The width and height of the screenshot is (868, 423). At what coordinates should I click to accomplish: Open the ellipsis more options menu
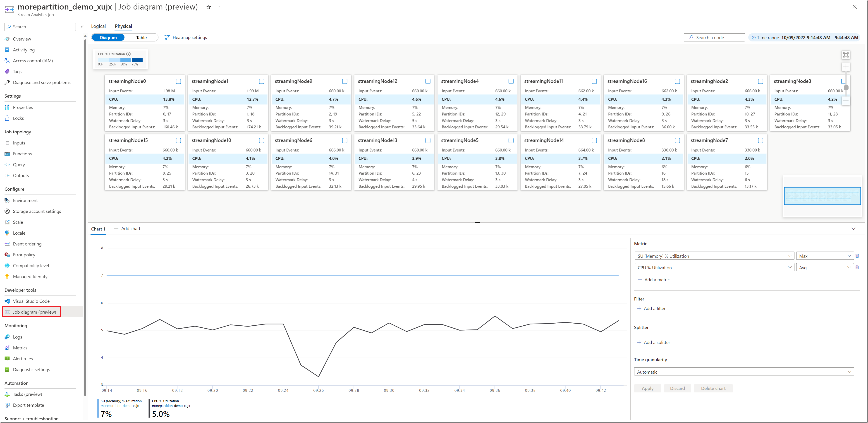(220, 7)
